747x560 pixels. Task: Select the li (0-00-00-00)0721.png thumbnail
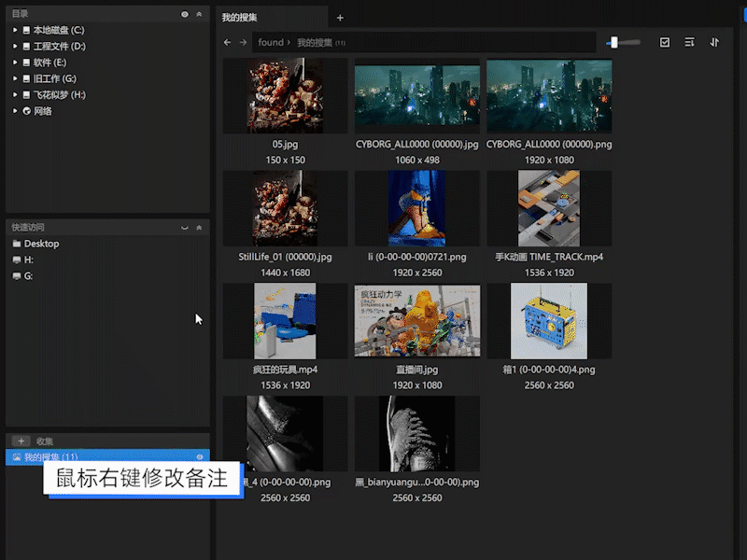click(x=416, y=208)
